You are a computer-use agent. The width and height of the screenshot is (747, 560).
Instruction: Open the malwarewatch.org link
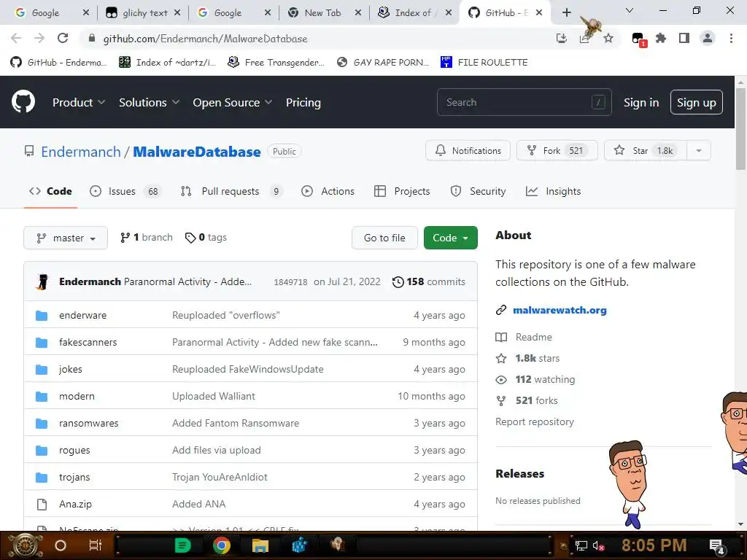[x=560, y=310]
